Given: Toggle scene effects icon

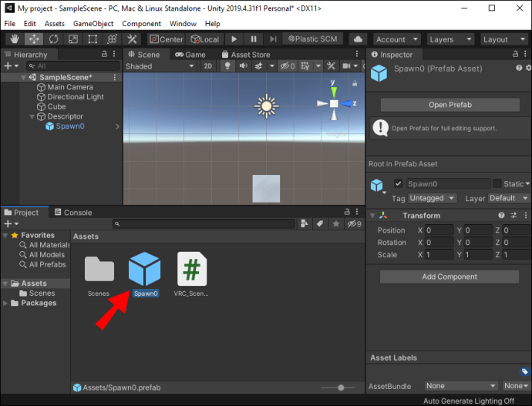Looking at the screenshot, I should [x=259, y=65].
